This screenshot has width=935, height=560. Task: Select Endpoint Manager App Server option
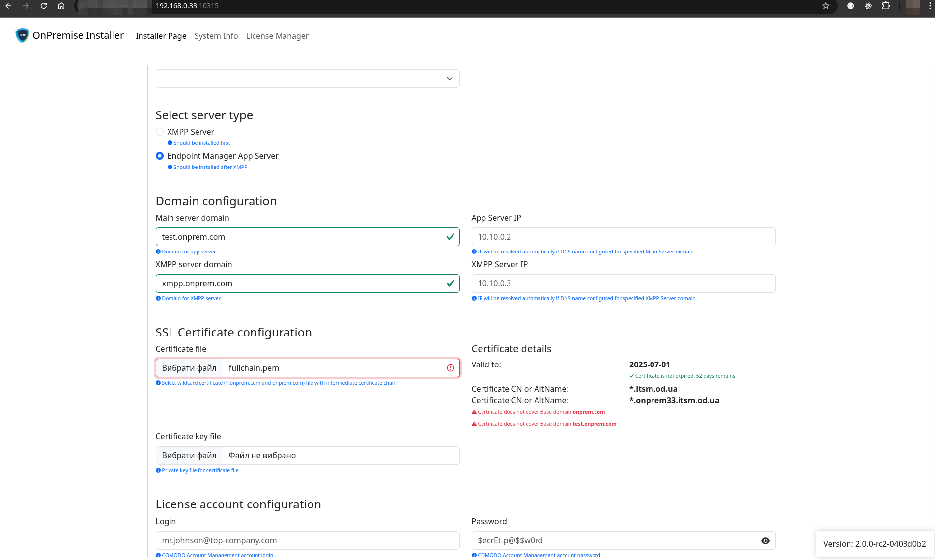coord(160,156)
